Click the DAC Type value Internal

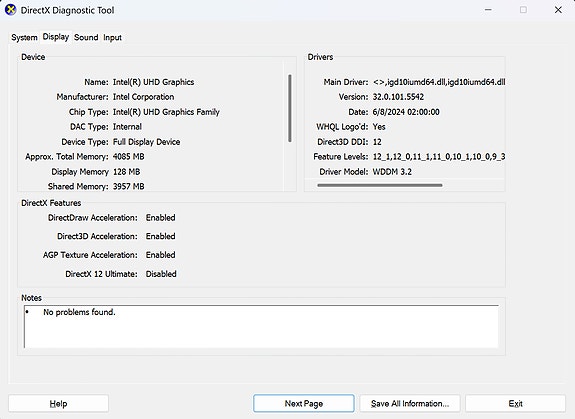tap(127, 127)
